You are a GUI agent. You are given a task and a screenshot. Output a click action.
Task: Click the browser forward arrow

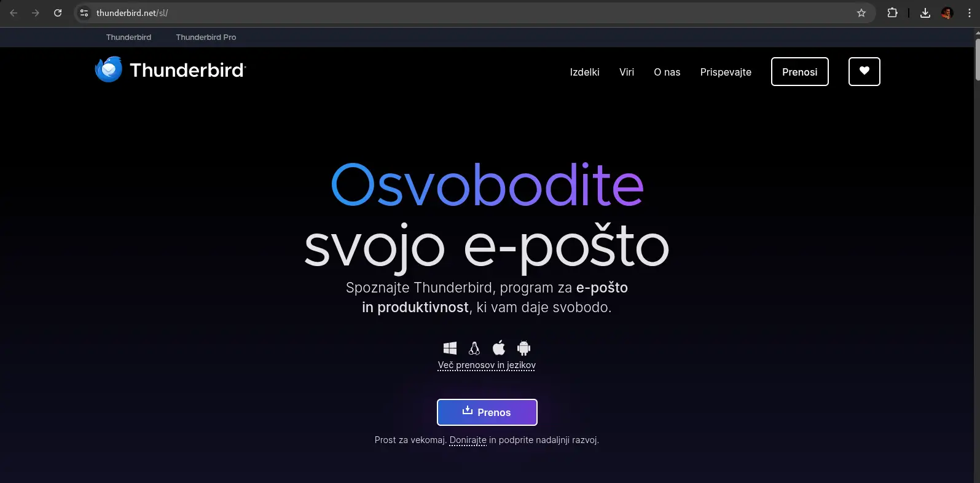pos(36,13)
